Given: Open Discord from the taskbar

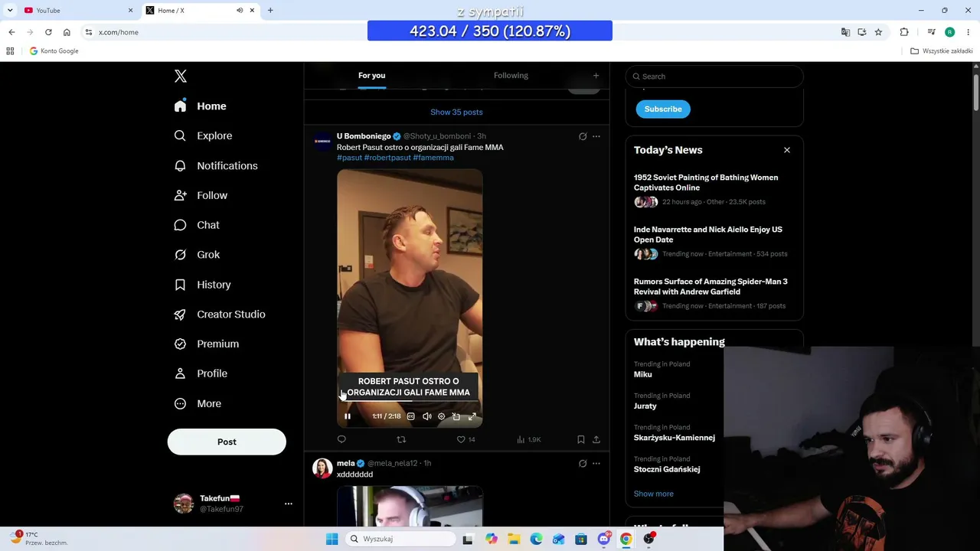Looking at the screenshot, I should (x=604, y=539).
